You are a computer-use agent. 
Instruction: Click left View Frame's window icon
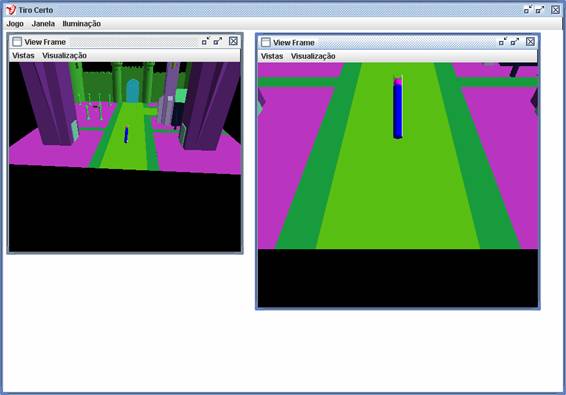click(17, 42)
